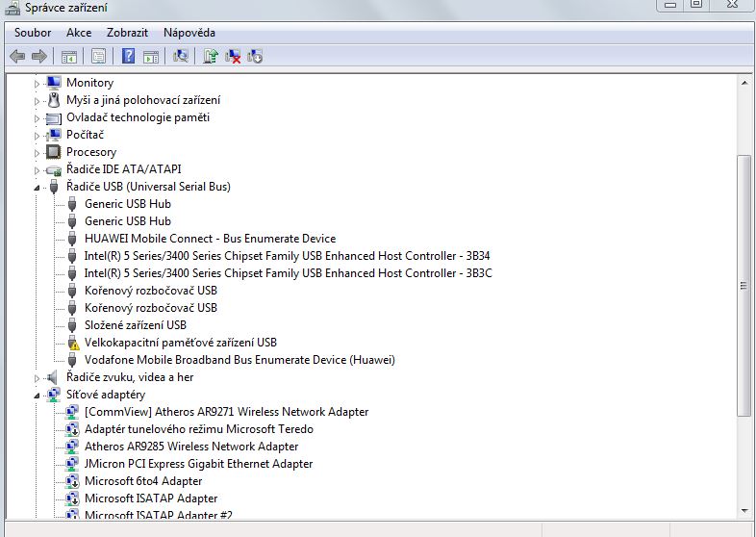The height and width of the screenshot is (537, 756).
Task: Click the Back arrow toolbar button
Action: tap(17, 57)
